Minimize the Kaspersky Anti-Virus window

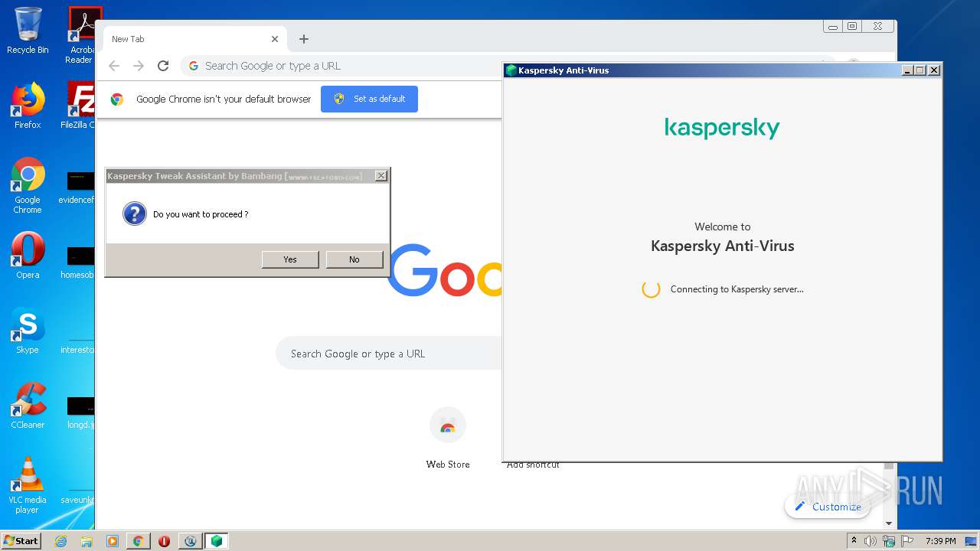click(x=907, y=70)
